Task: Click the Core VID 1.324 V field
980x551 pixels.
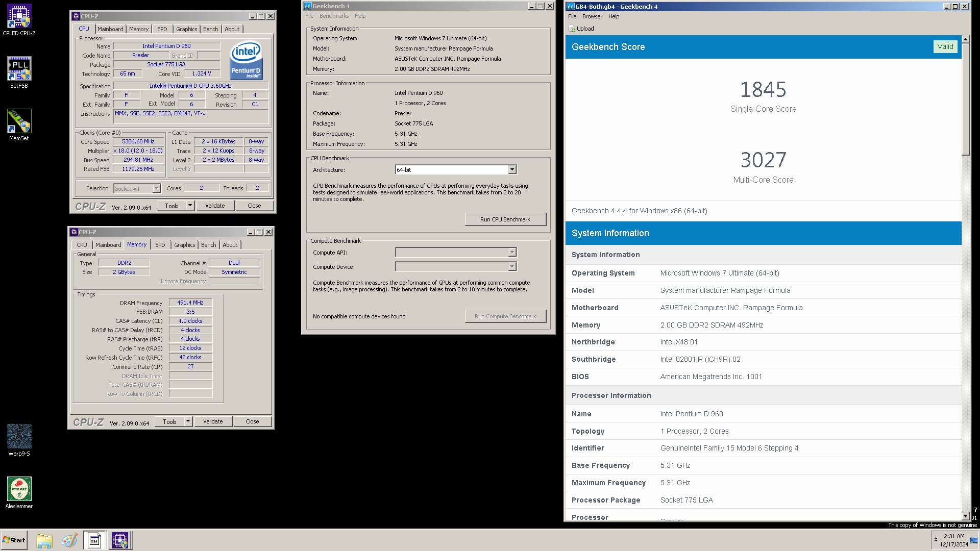Action: [202, 73]
